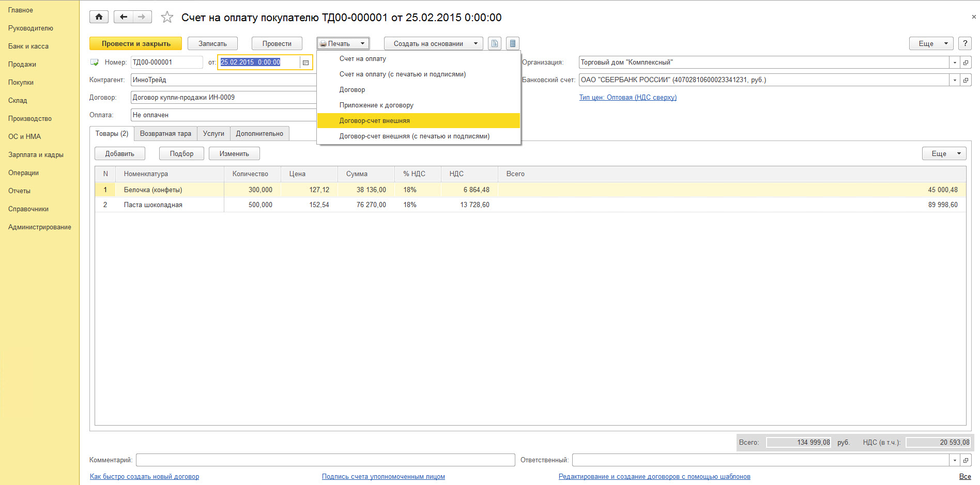Click the Изменить button

234,153
